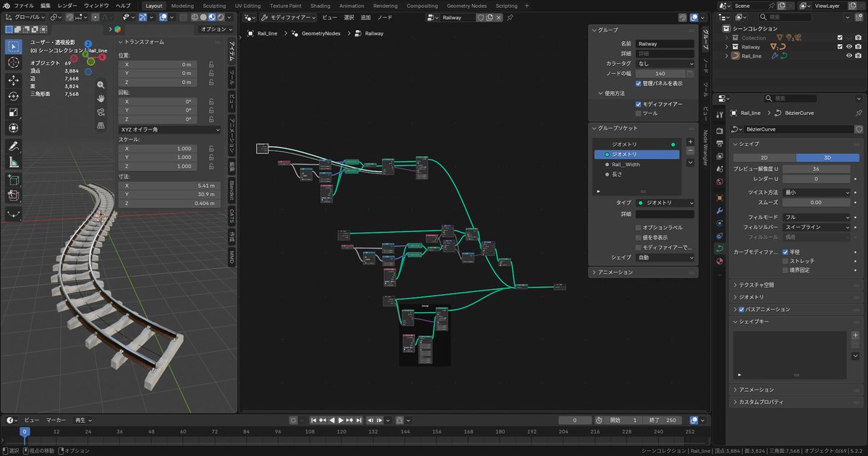Enable the ツール usage checkbox

point(638,113)
